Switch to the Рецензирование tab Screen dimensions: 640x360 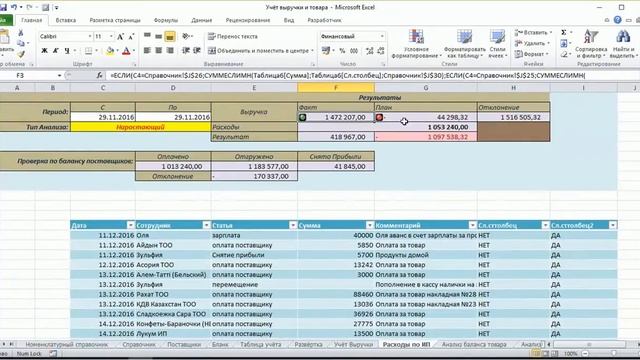click(248, 20)
